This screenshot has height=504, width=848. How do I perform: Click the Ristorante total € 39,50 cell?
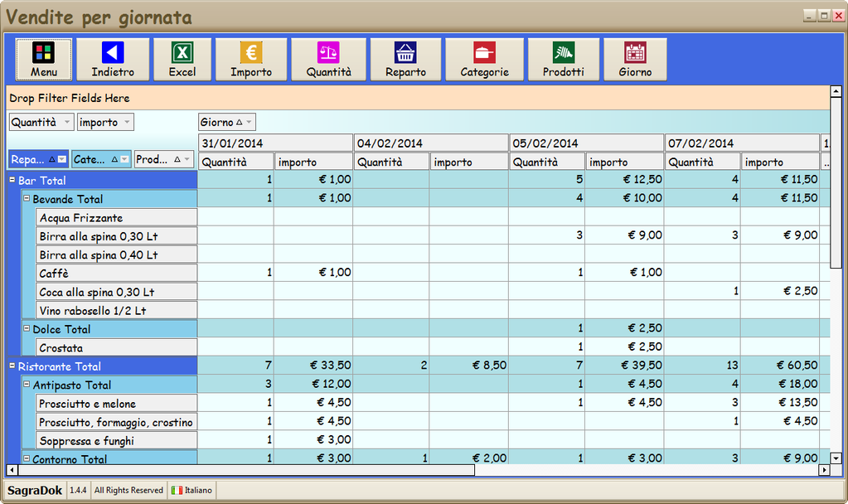625,365
